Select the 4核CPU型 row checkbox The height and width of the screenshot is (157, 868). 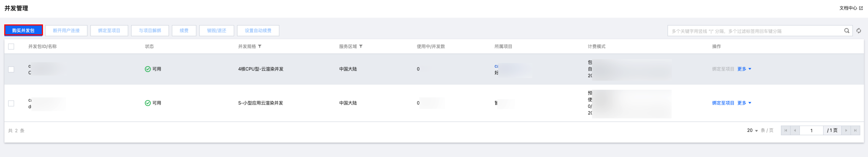tap(11, 69)
